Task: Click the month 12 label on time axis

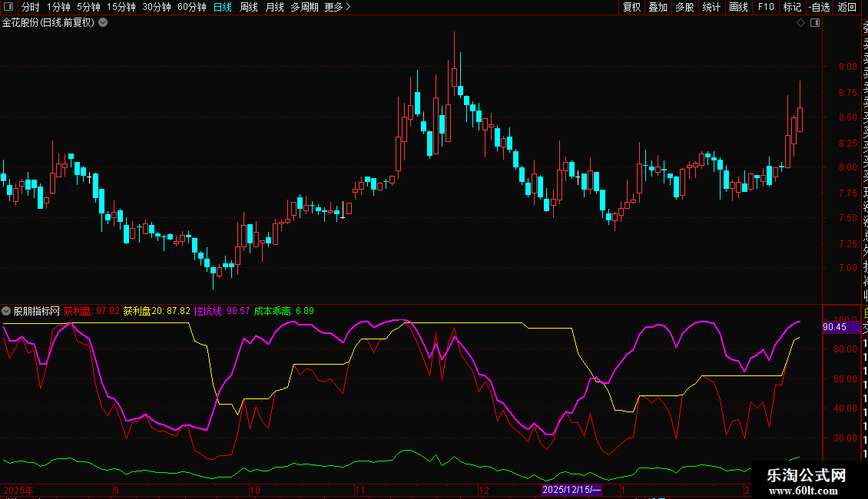Action: tap(484, 490)
